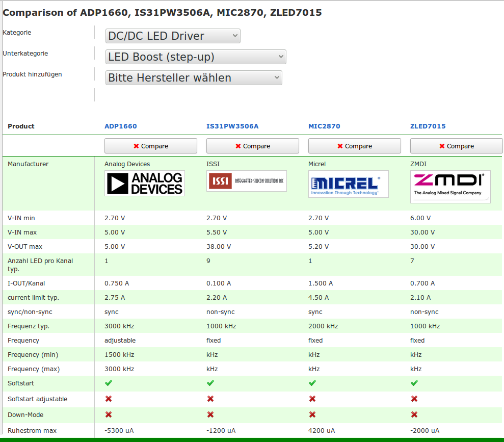Click the Comparison page heading

[x=163, y=13]
